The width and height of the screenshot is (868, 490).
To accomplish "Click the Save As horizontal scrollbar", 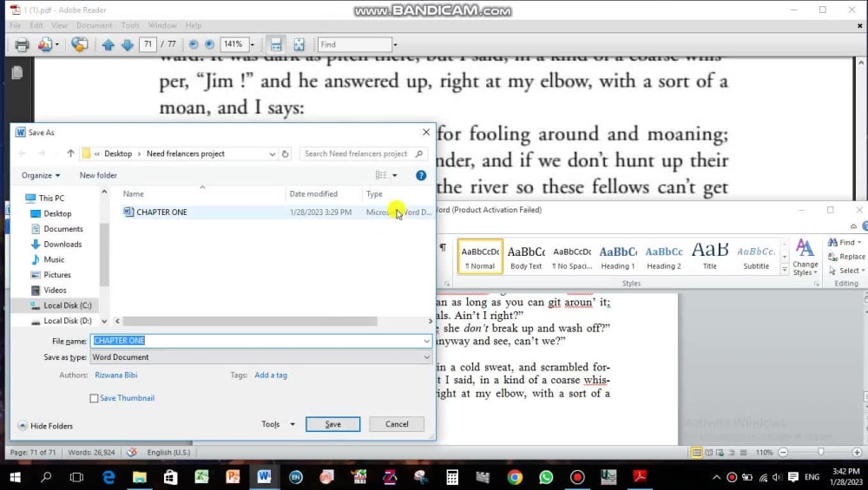I will pyautogui.click(x=250, y=322).
